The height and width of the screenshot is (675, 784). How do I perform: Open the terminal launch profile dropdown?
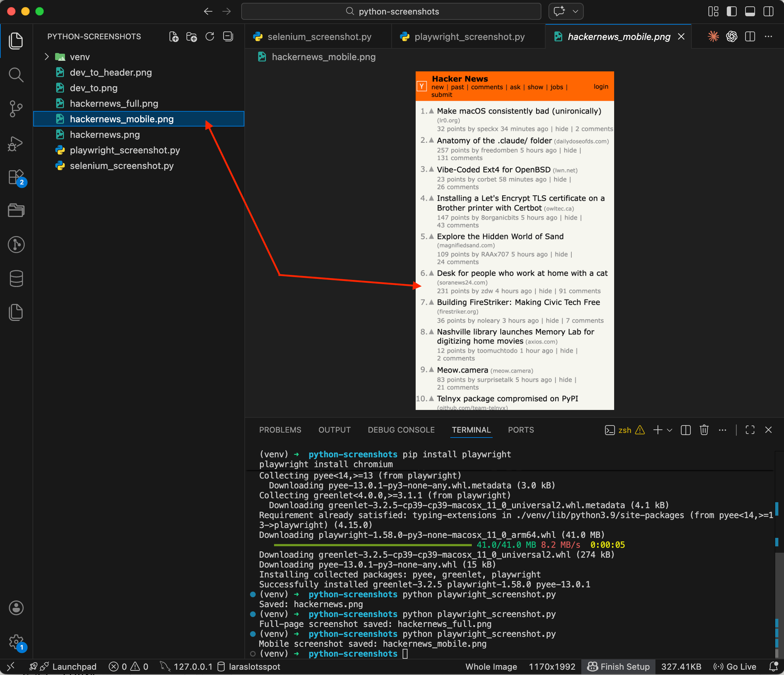click(670, 430)
